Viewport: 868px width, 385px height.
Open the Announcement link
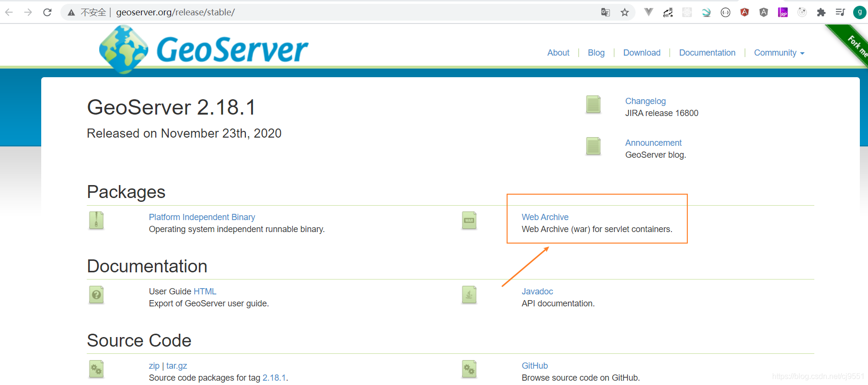(653, 143)
